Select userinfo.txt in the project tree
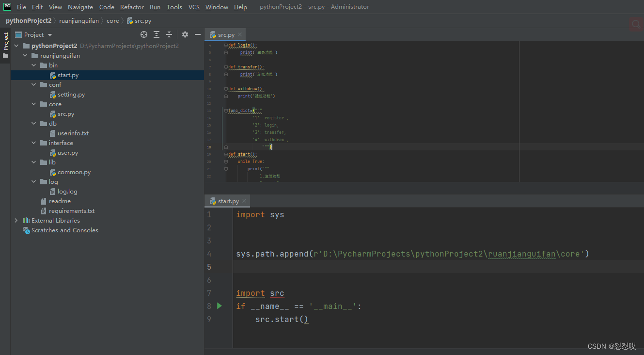644x355 pixels. point(73,133)
